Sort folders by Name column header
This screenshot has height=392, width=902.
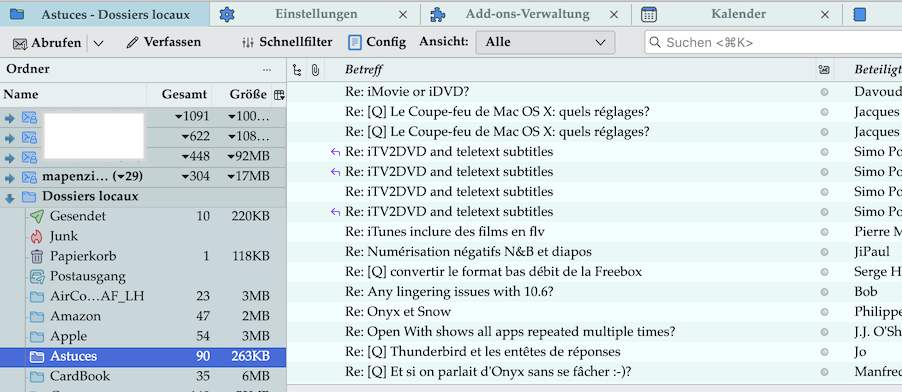click(x=74, y=94)
